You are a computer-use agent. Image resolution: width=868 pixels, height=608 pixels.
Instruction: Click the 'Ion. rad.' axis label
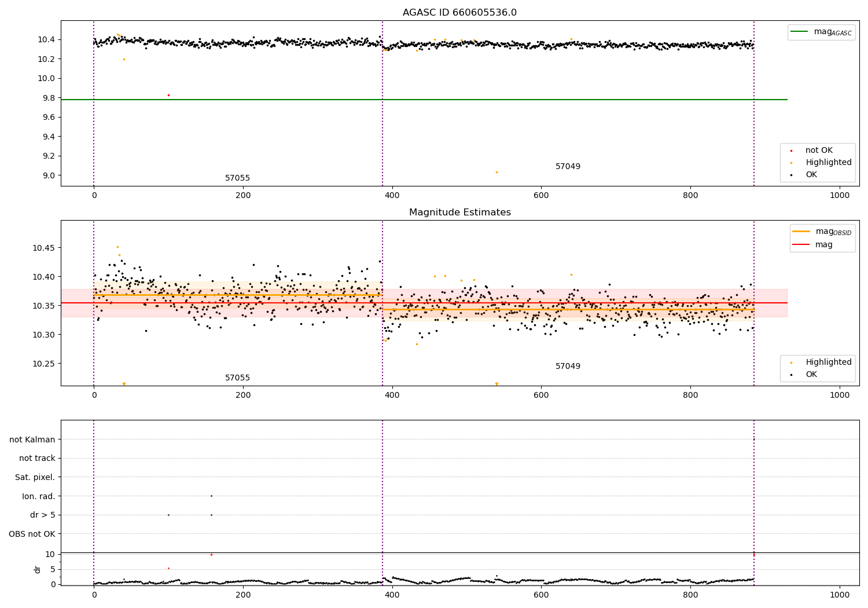tap(39, 497)
